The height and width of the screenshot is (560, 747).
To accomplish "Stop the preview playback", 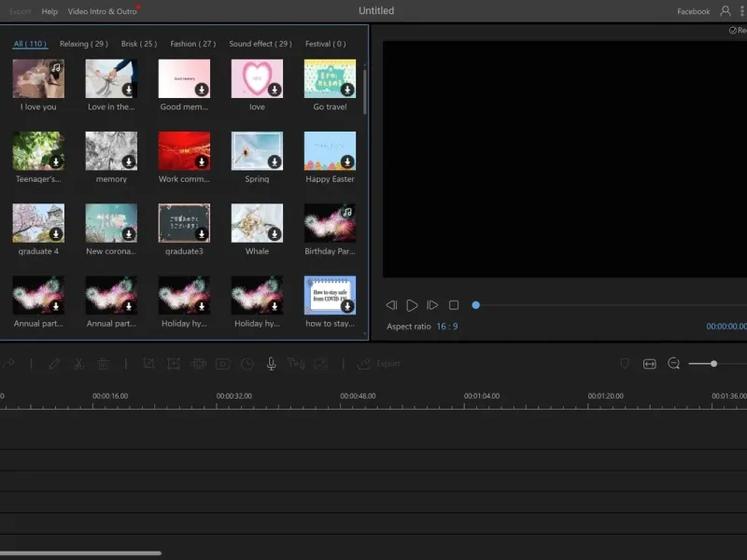I will click(454, 305).
